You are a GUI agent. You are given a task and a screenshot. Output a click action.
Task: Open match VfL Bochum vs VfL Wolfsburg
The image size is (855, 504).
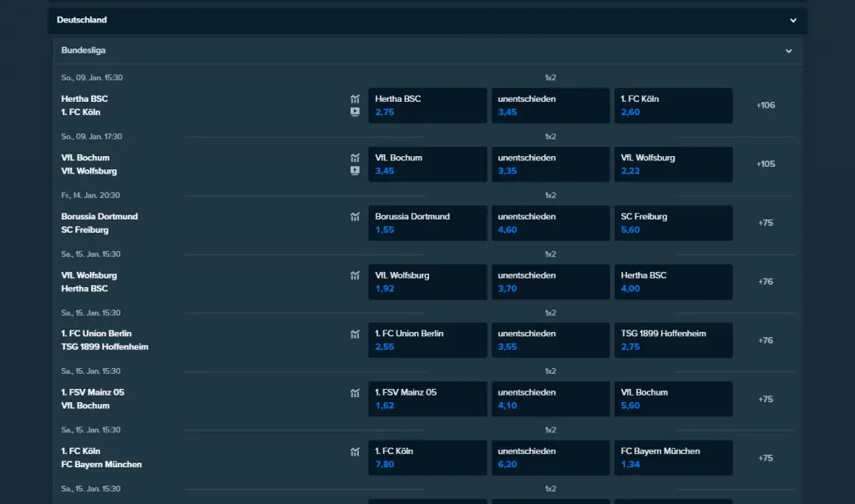click(89, 164)
